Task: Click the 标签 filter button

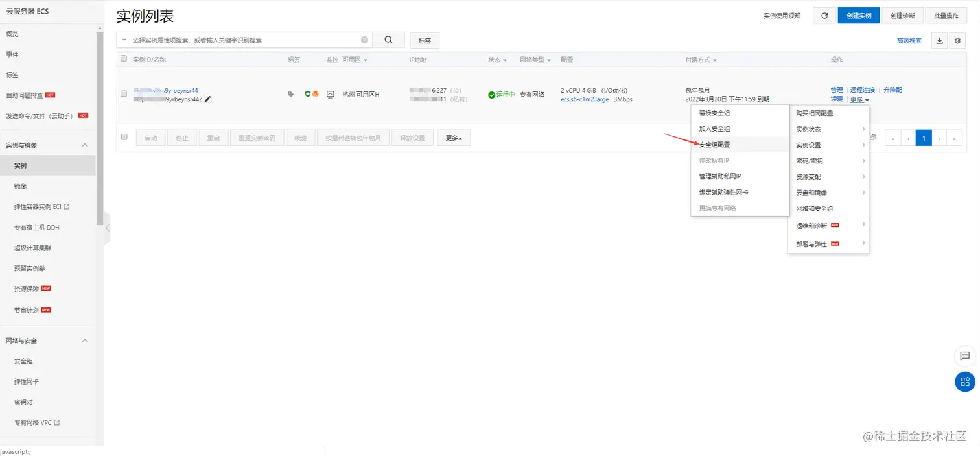Action: point(425,40)
